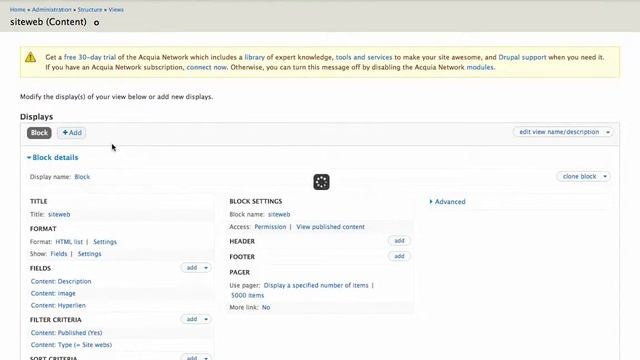Click the clone block button

[579, 176]
